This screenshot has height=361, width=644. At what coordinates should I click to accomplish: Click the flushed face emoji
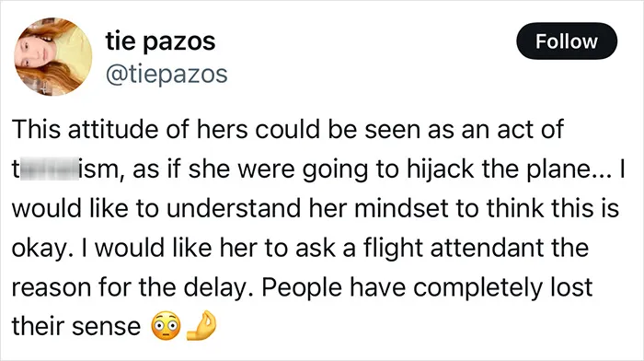[166, 326]
